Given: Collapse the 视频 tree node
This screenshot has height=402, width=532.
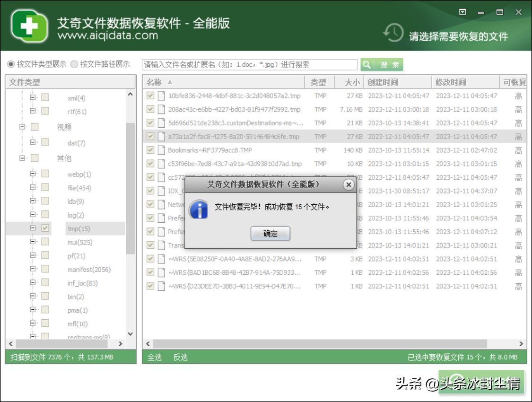Looking at the screenshot, I should [22, 127].
